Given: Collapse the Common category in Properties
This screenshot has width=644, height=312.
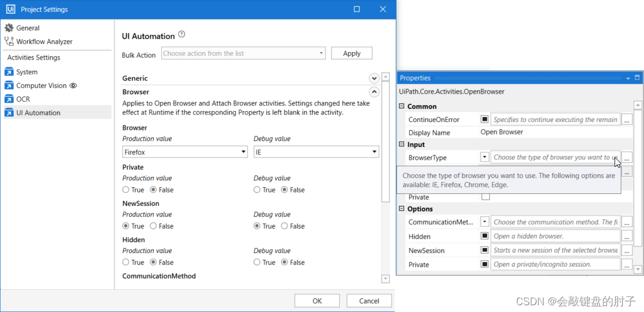Looking at the screenshot, I should tap(402, 106).
